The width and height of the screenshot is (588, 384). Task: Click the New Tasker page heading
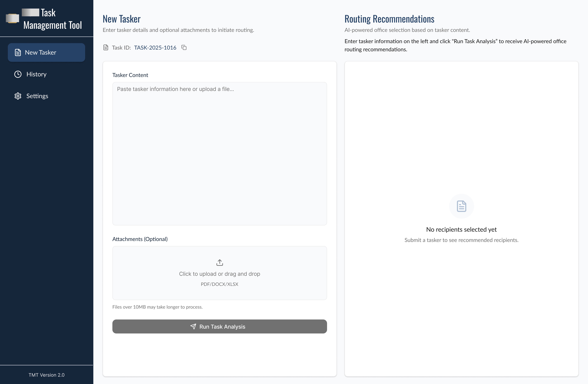[121, 19]
